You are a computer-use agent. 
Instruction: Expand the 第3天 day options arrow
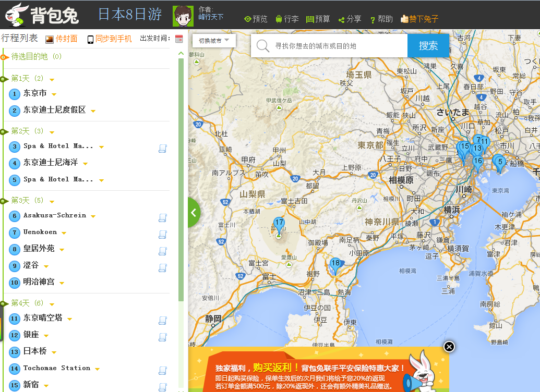tap(52, 201)
